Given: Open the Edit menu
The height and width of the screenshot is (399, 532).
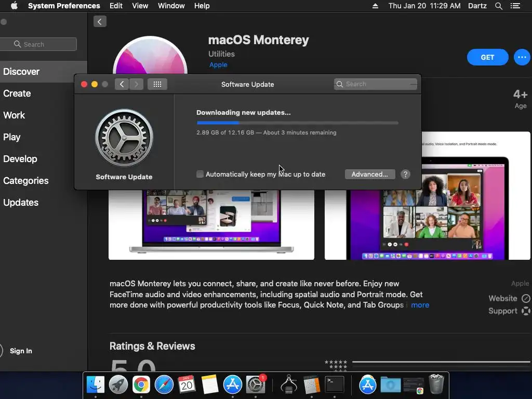Looking at the screenshot, I should click(116, 6).
